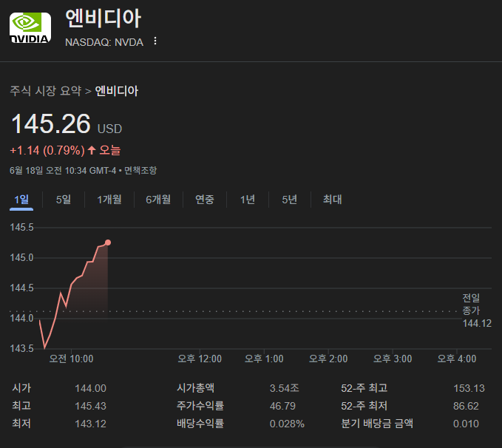
Task: Click the NVIDIA logo image
Action: click(30, 28)
